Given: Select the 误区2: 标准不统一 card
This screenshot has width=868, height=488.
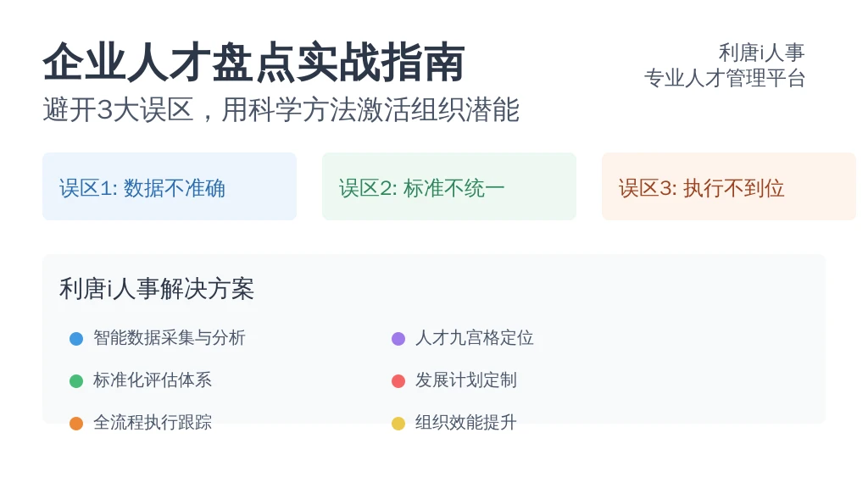Looking at the screenshot, I should 449,186.
